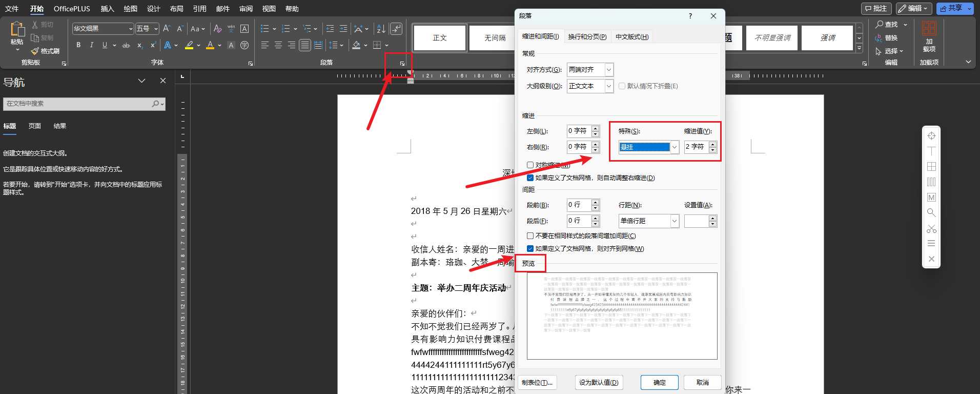This screenshot has height=394, width=980.
Task: Click the Decrease Indent icon
Action: pos(330,29)
